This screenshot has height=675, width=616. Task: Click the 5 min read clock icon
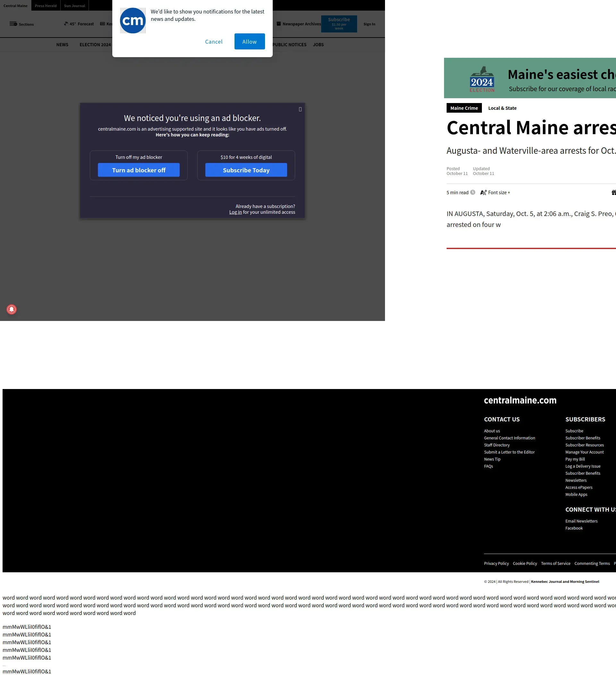click(473, 193)
